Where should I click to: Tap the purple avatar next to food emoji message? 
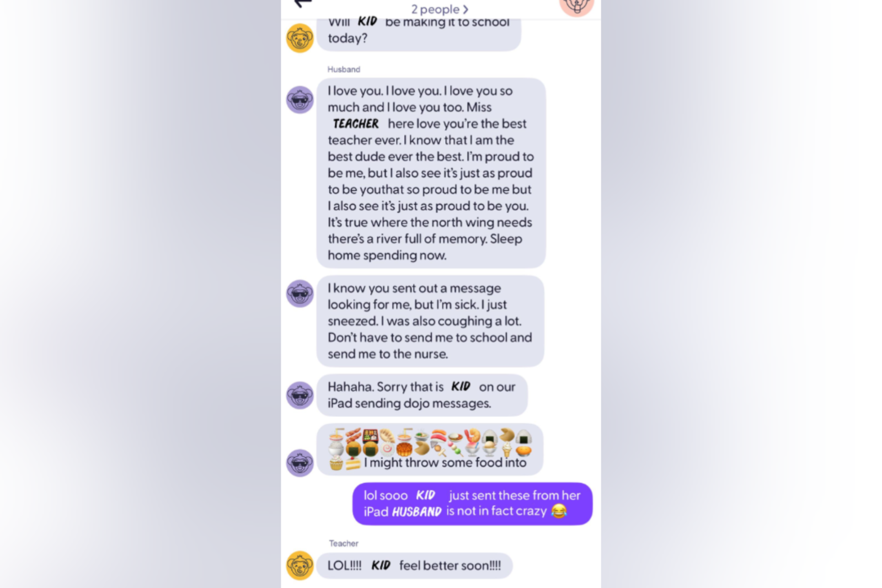300,463
